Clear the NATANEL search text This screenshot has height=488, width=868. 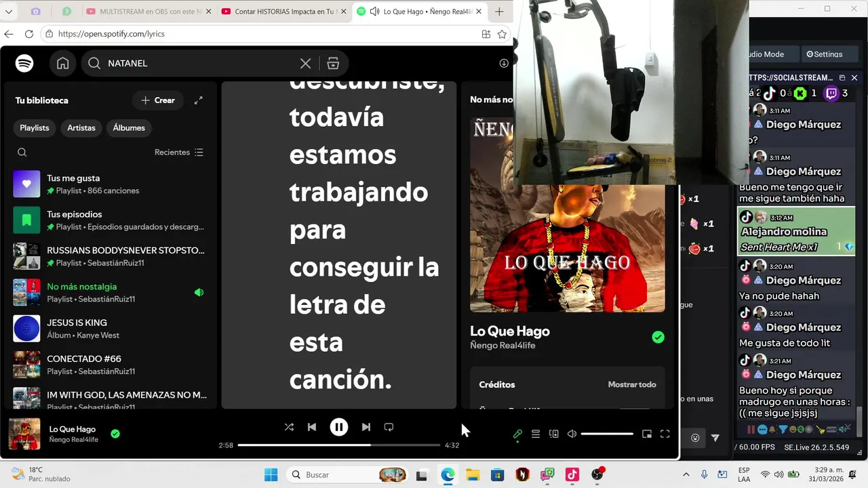click(x=306, y=63)
